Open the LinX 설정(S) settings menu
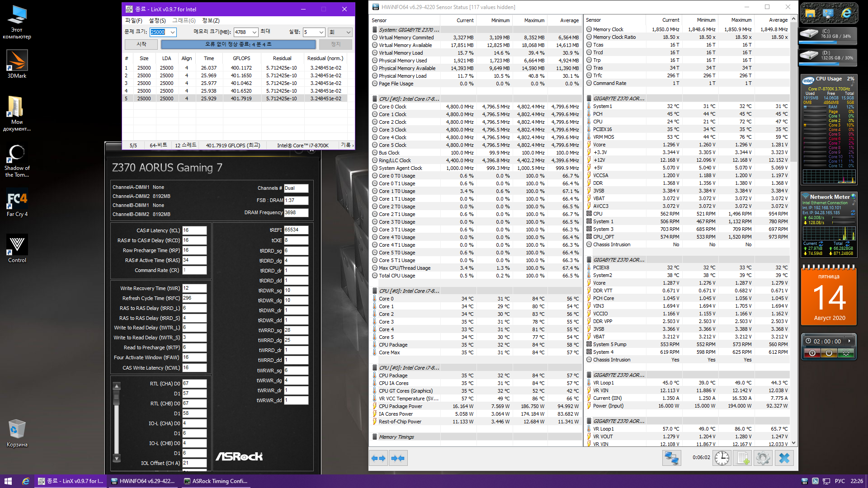This screenshot has height=488, width=868. [157, 20]
